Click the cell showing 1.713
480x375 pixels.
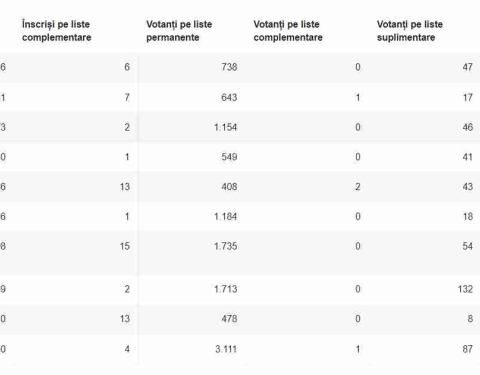coord(226,289)
